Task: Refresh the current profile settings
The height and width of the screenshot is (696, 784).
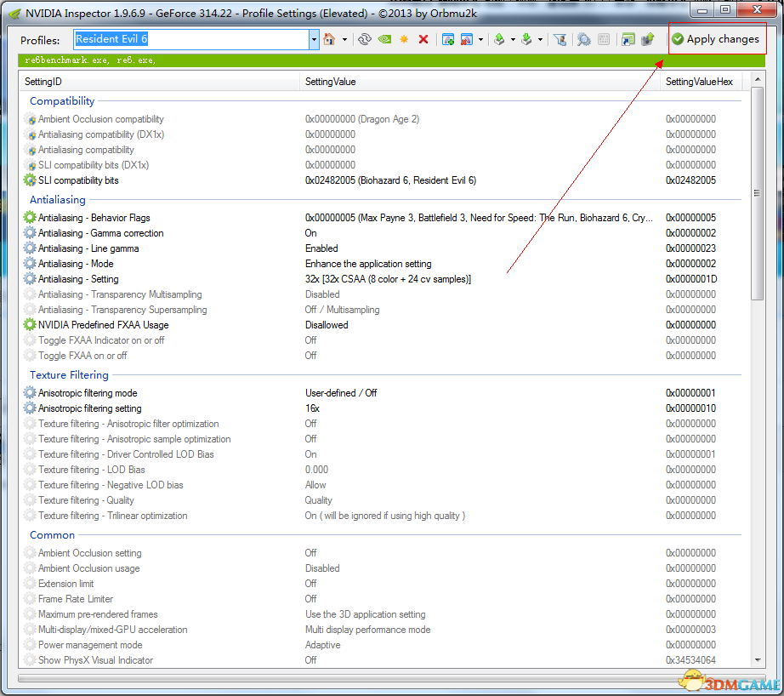Action: (x=365, y=39)
